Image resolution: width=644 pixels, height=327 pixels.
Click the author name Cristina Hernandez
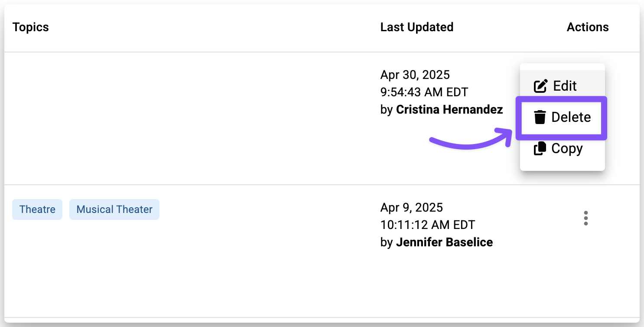pos(449,110)
